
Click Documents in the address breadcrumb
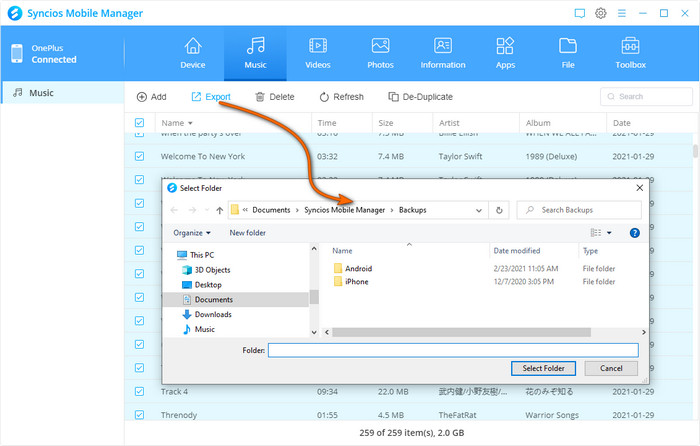point(271,210)
